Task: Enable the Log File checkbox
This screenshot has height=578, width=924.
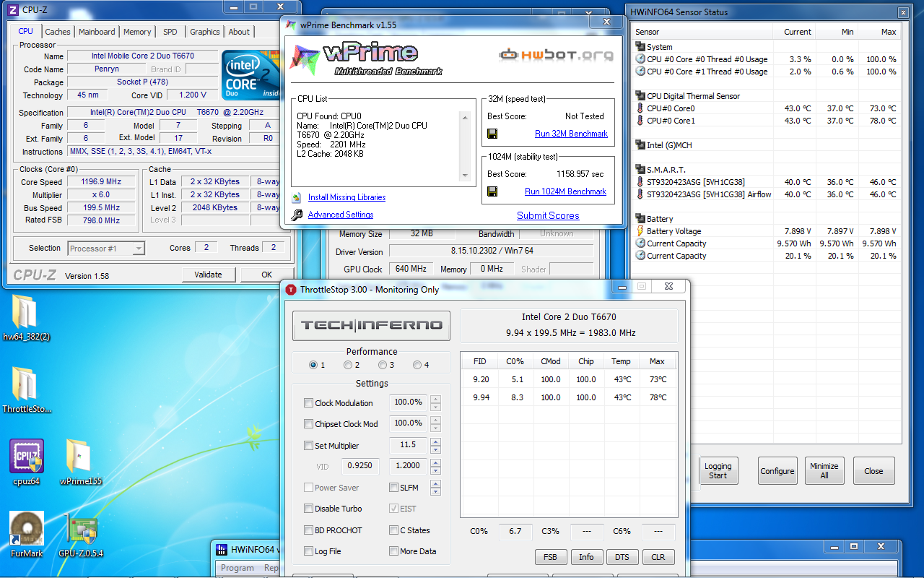Action: coord(308,551)
